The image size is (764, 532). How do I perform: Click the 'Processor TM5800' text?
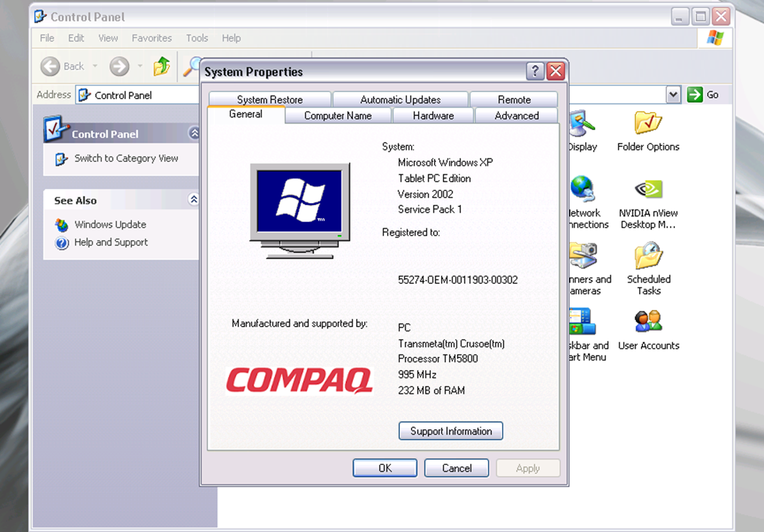tap(438, 358)
